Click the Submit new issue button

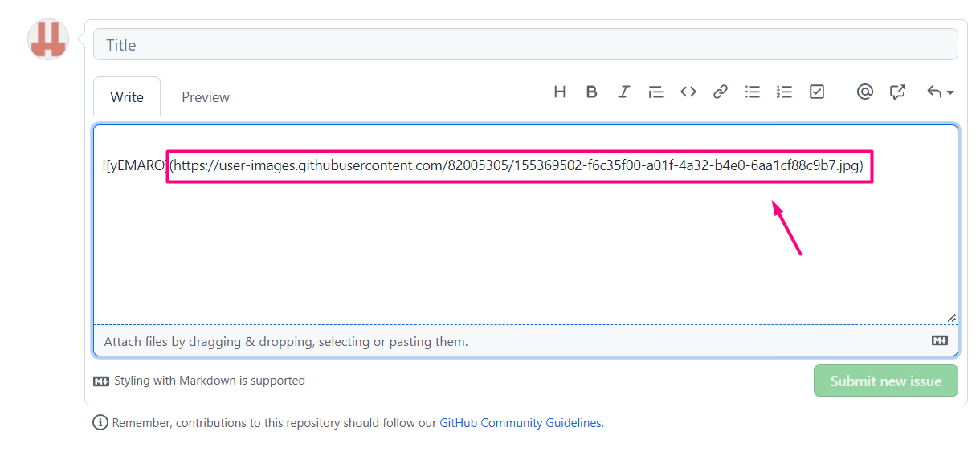click(886, 381)
